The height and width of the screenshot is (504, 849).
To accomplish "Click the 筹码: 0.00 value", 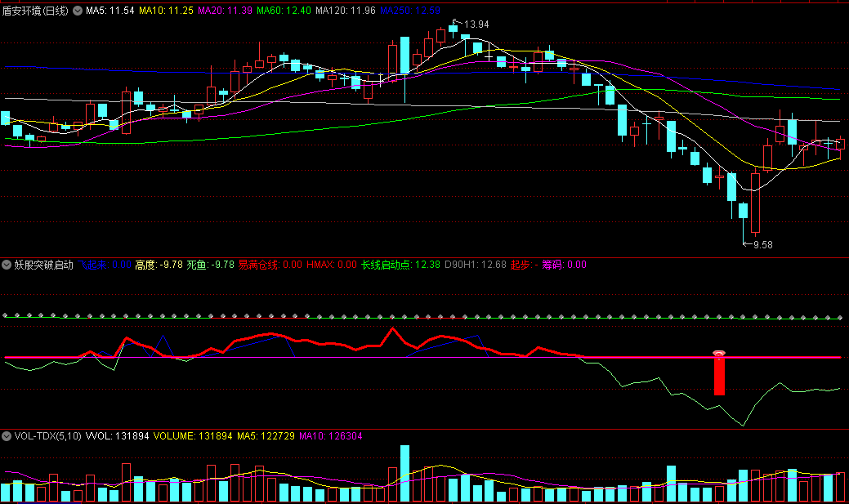I will [x=564, y=265].
